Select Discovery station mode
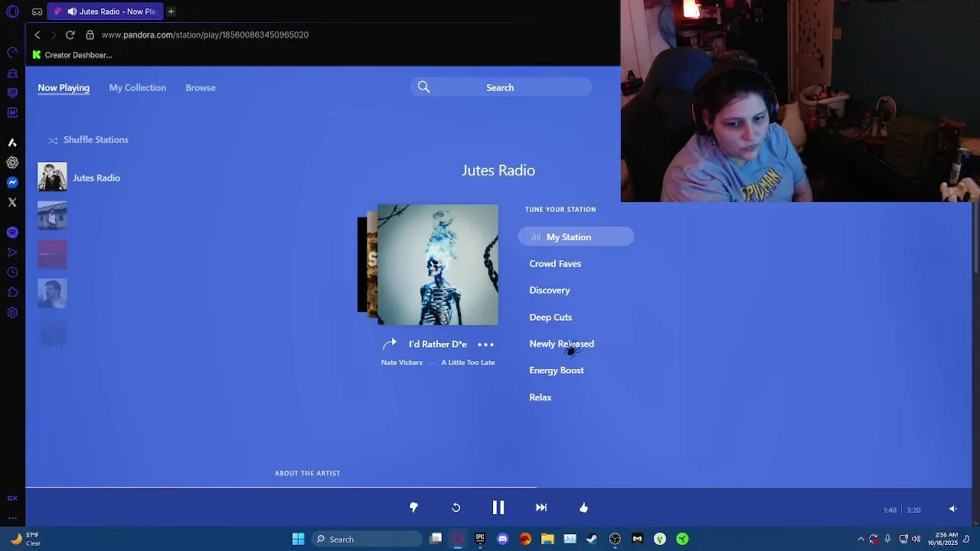 (550, 290)
